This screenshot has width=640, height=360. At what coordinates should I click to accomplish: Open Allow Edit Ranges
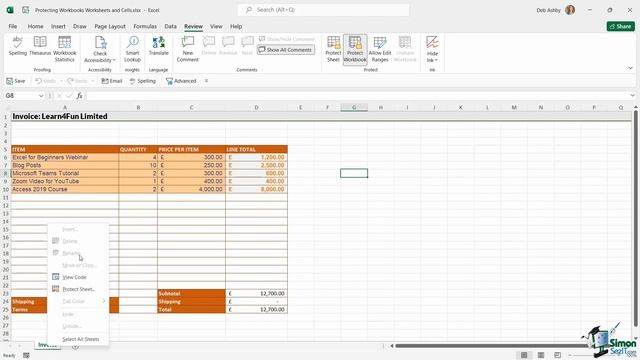[380, 49]
